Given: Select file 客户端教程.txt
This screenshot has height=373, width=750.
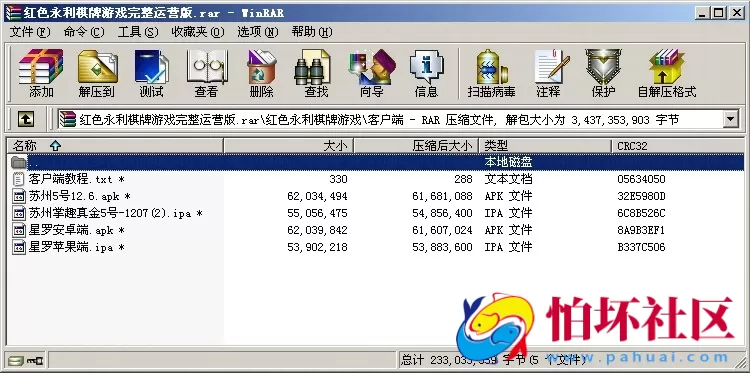Looking at the screenshot, I should pyautogui.click(x=77, y=179).
